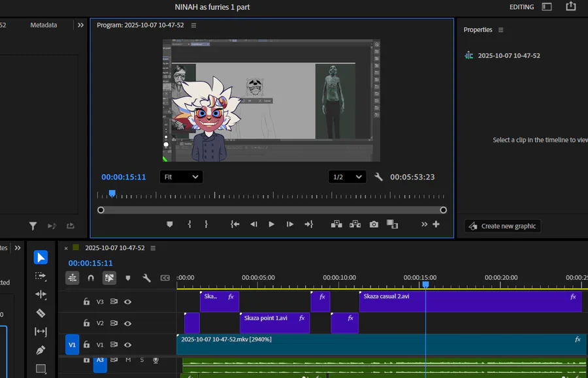This screenshot has width=588, height=378.
Task: Select the Ripple Edit tool
Action: pyautogui.click(x=41, y=294)
